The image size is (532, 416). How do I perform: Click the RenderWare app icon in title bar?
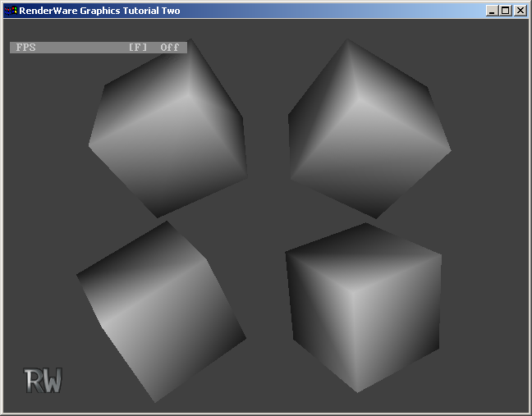11,11
